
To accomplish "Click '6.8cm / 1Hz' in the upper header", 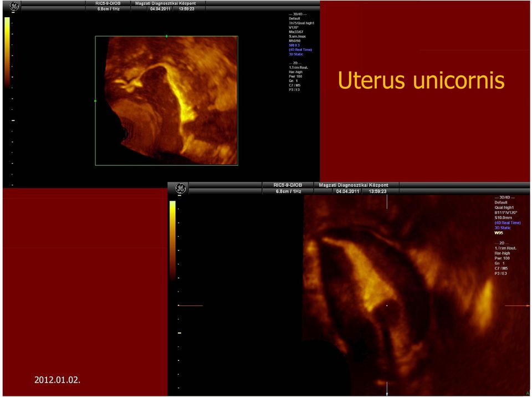I will [109, 9].
